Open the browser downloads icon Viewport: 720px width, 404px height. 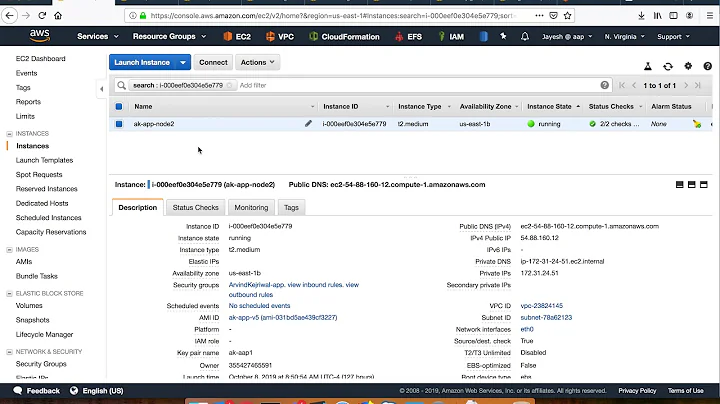[641, 16]
